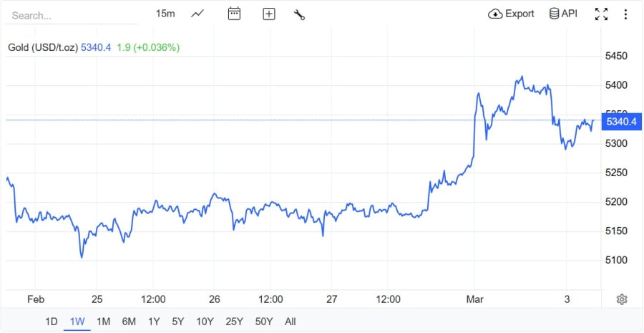The image size is (644, 333).
Task: Select the 1M time range
Action: (x=103, y=322)
